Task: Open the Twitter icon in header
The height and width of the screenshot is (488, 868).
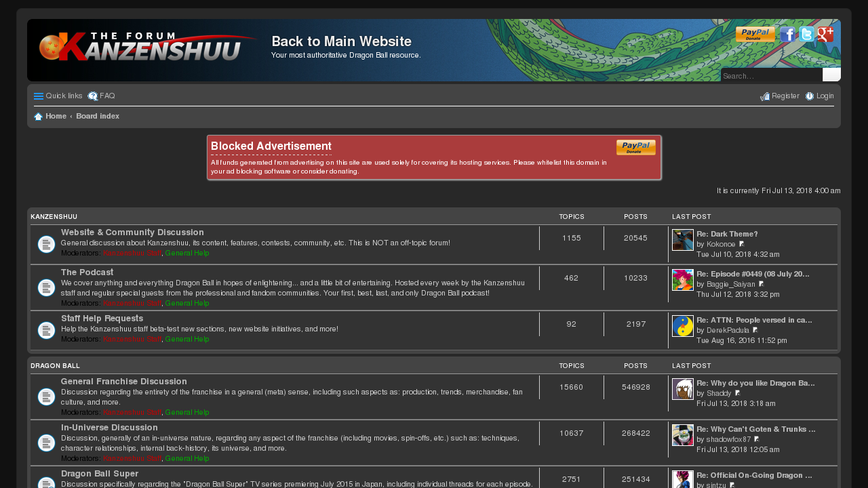Action: [806, 35]
